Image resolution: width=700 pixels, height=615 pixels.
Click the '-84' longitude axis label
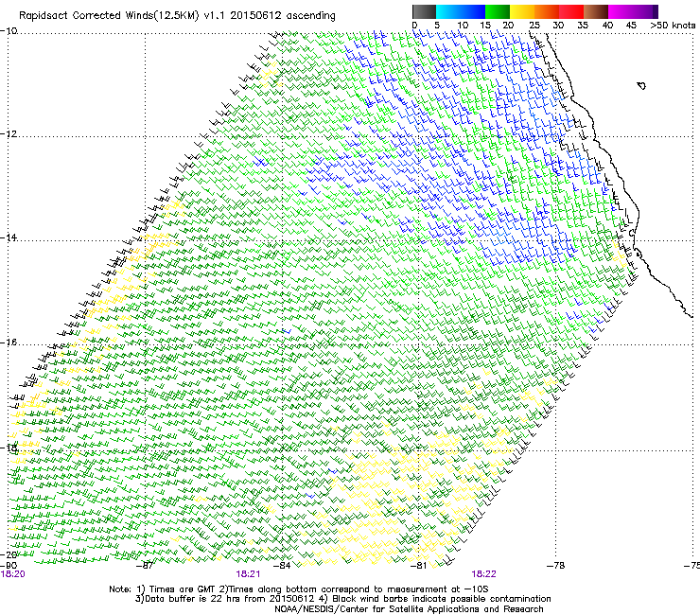(x=282, y=566)
